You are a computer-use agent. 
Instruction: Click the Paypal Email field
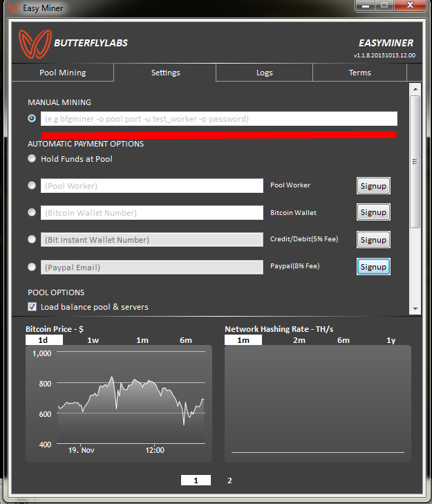point(151,268)
